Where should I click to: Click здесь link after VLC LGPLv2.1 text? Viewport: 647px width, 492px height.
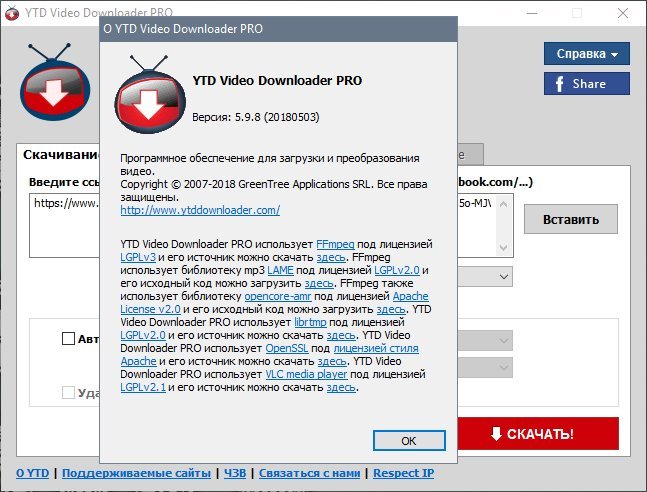click(341, 387)
